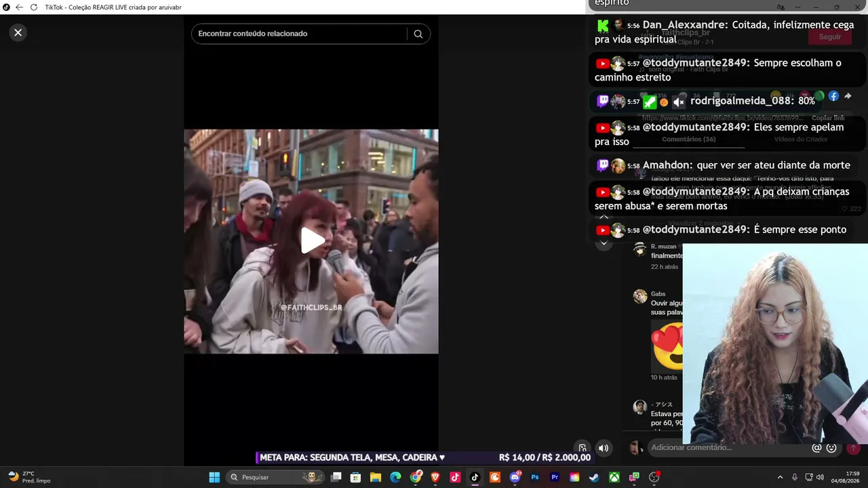Mute the TikTok video sound
868x488 pixels.
tap(604, 447)
